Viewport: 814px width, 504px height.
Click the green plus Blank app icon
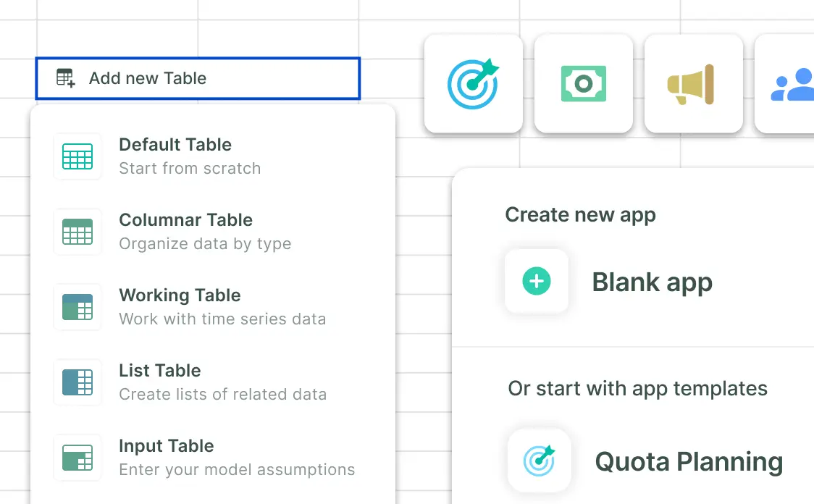(x=536, y=281)
